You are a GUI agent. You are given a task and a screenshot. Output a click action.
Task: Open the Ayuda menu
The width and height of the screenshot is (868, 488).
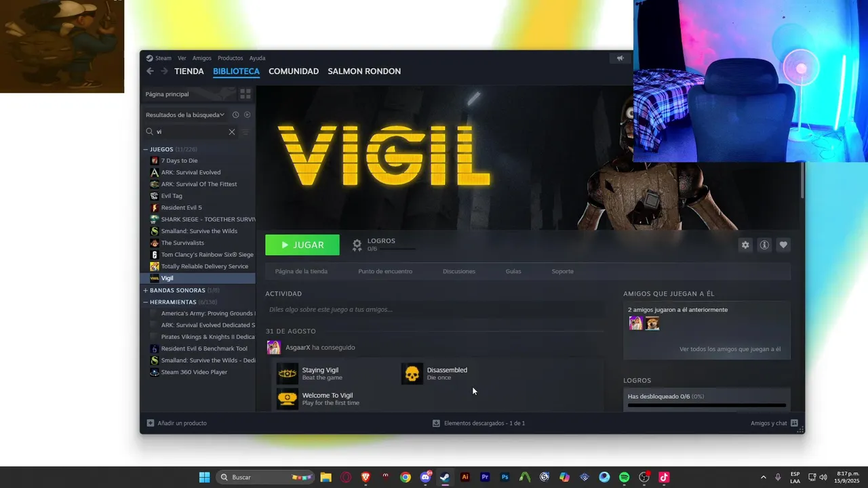point(257,58)
